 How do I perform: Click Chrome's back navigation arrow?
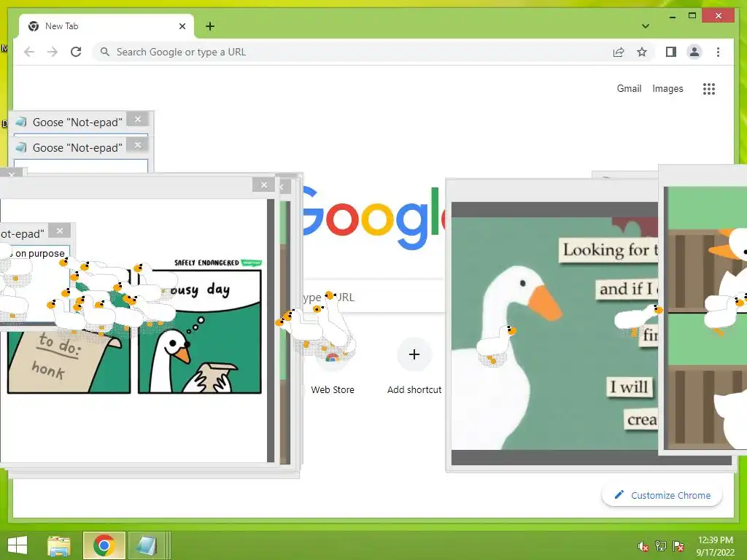pyautogui.click(x=29, y=52)
